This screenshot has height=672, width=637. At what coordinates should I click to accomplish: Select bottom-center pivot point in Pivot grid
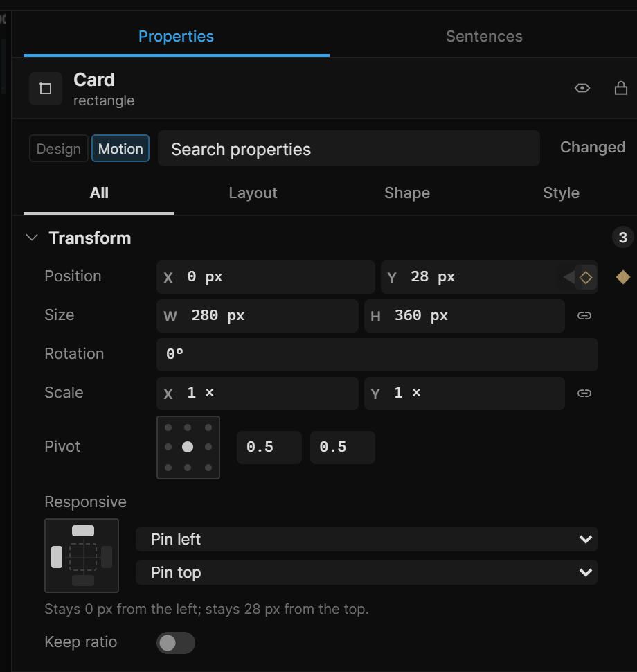tap(188, 468)
